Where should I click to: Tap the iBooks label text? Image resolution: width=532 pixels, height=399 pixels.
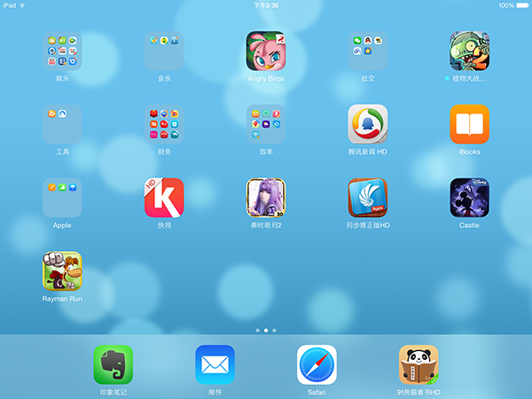pos(470,152)
